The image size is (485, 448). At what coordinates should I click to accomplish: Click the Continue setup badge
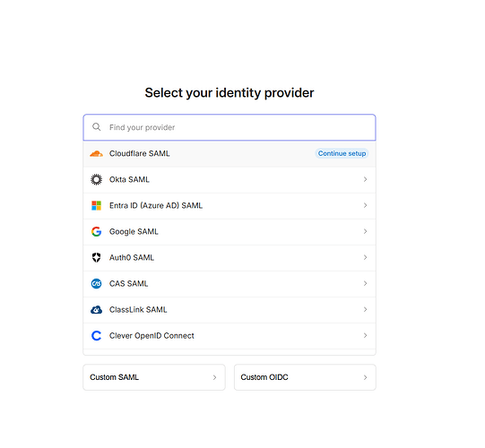point(342,153)
